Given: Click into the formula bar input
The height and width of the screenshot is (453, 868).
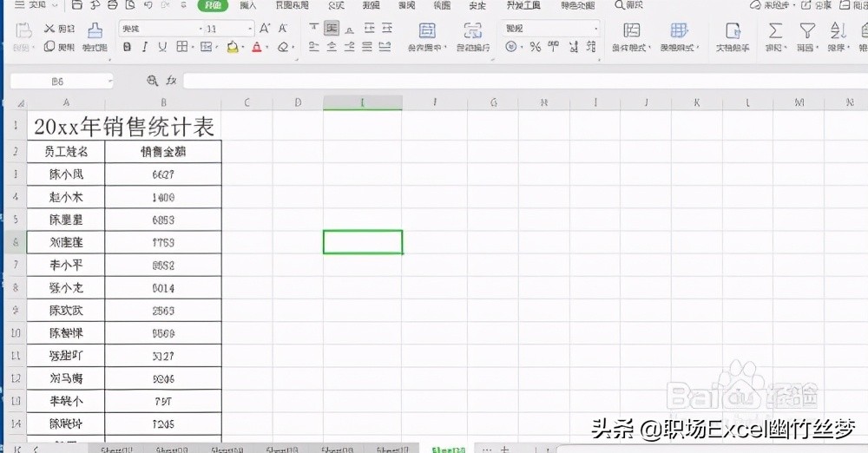Looking at the screenshot, I should [526, 81].
